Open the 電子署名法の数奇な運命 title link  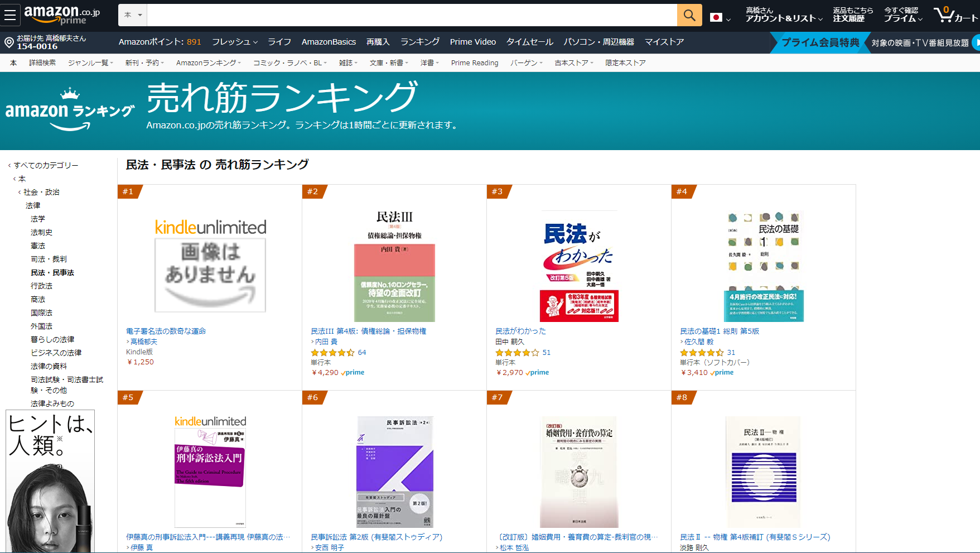(166, 331)
